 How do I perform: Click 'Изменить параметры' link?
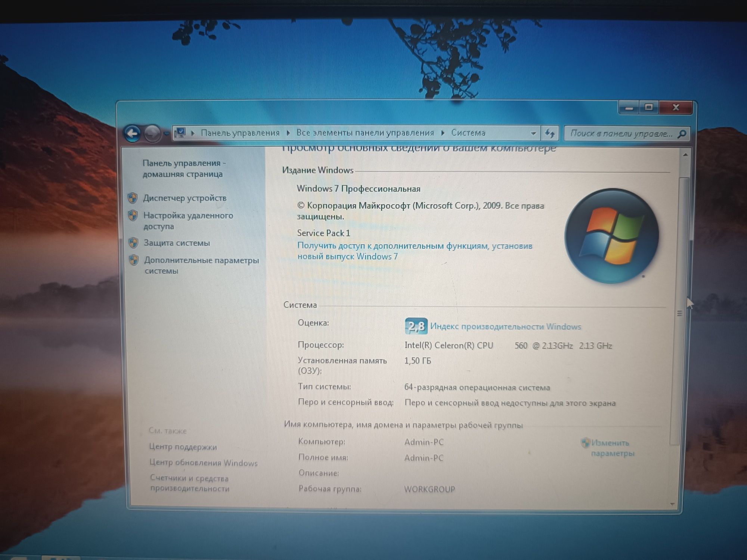pyautogui.click(x=613, y=448)
